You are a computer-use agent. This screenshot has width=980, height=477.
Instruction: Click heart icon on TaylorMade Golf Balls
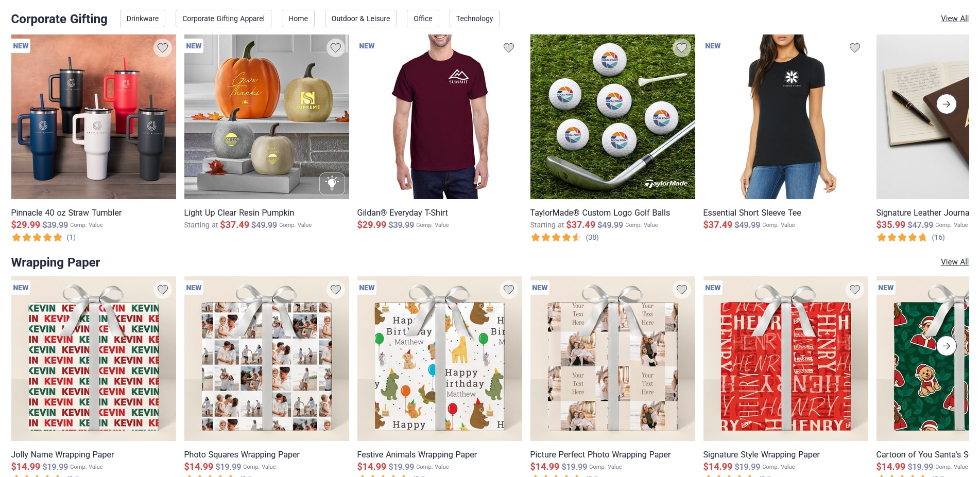(682, 48)
